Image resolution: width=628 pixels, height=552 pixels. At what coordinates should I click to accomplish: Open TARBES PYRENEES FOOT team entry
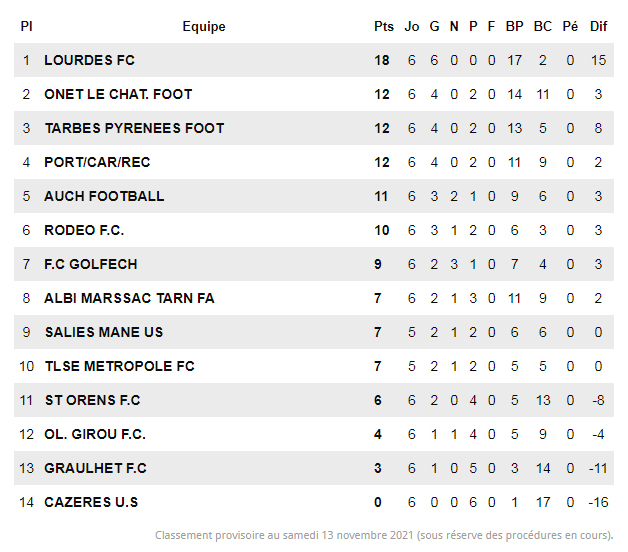(x=134, y=128)
